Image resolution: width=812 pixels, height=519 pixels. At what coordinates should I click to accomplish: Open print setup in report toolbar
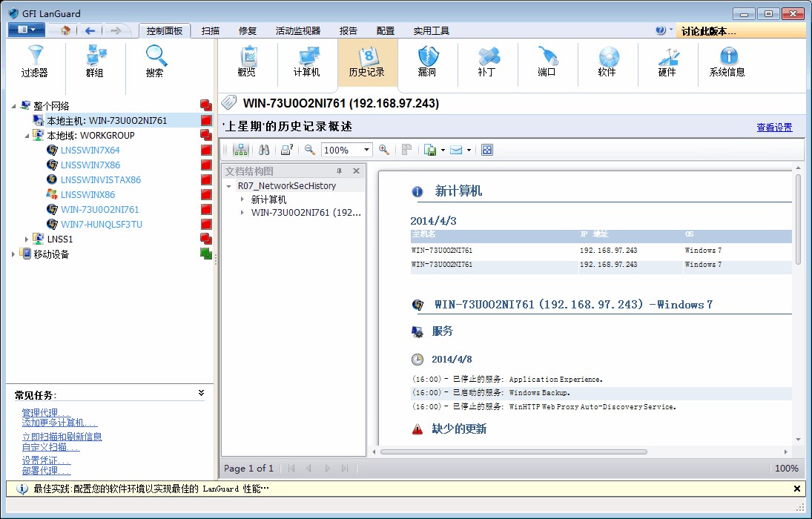pyautogui.click(x=287, y=151)
